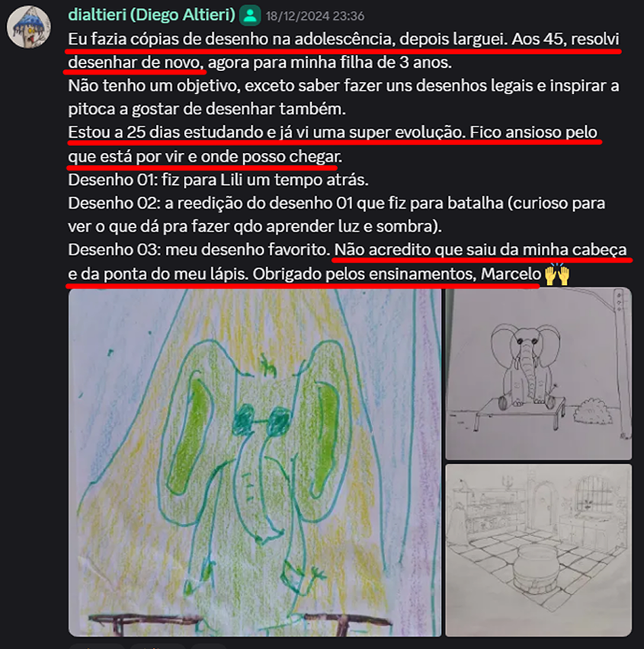Viewport: 644px width, 649px height.
Task: Click the raised hands emoji after Marcelo
Action: point(556,274)
